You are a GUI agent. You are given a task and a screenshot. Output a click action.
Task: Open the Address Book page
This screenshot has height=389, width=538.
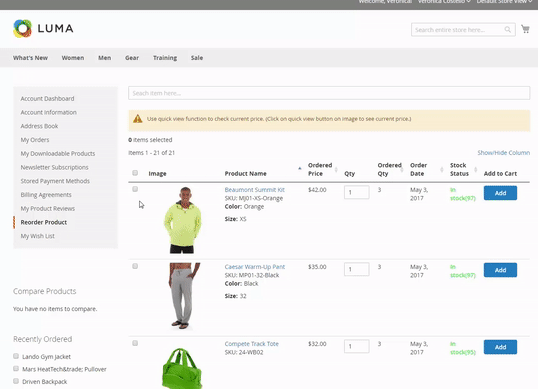click(39, 126)
